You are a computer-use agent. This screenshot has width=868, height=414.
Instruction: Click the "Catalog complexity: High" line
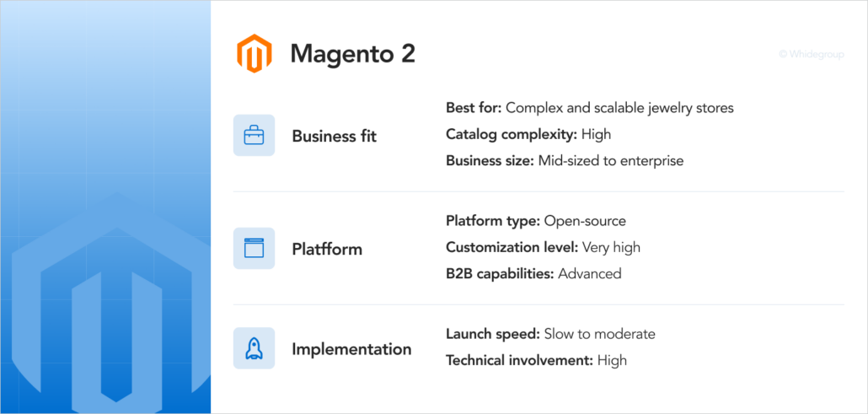528,134
